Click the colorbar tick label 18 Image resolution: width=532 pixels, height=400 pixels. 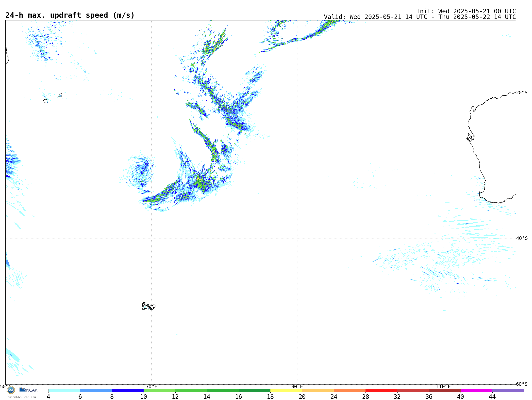click(x=270, y=397)
